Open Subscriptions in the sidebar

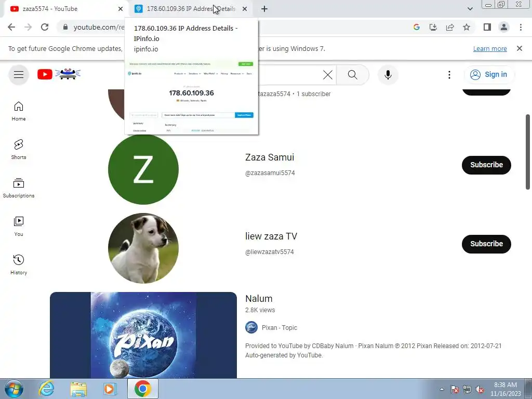(x=19, y=188)
